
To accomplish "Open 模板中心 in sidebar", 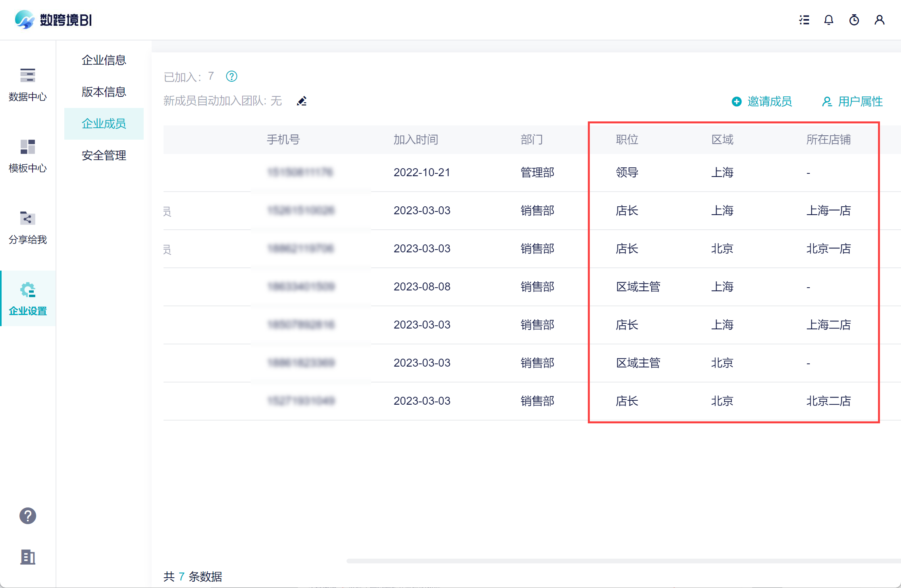I will [x=28, y=156].
